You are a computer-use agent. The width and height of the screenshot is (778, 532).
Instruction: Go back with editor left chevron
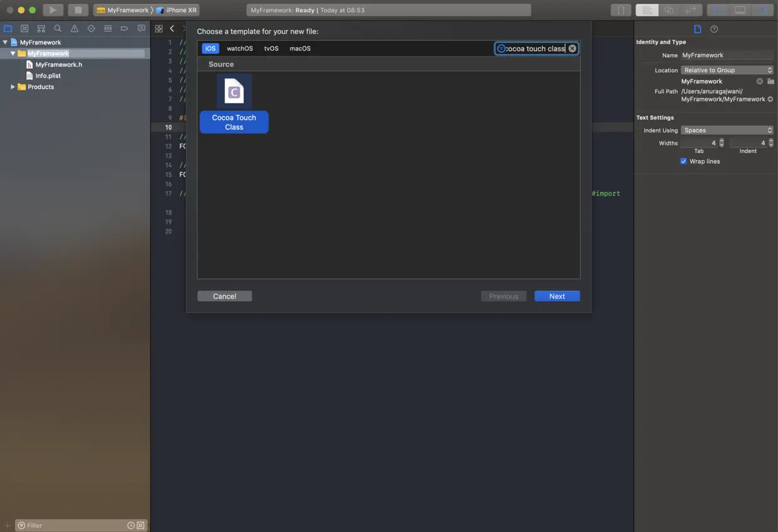click(x=172, y=29)
